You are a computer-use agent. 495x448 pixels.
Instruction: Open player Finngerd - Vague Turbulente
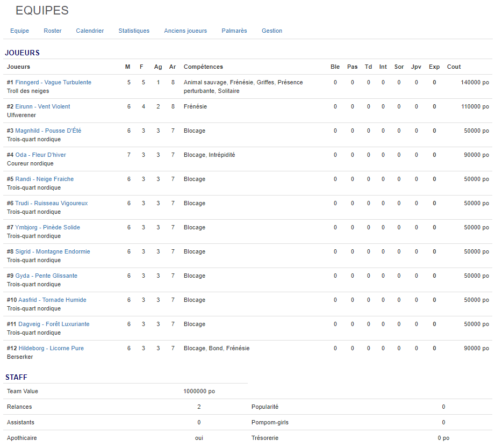(x=53, y=82)
